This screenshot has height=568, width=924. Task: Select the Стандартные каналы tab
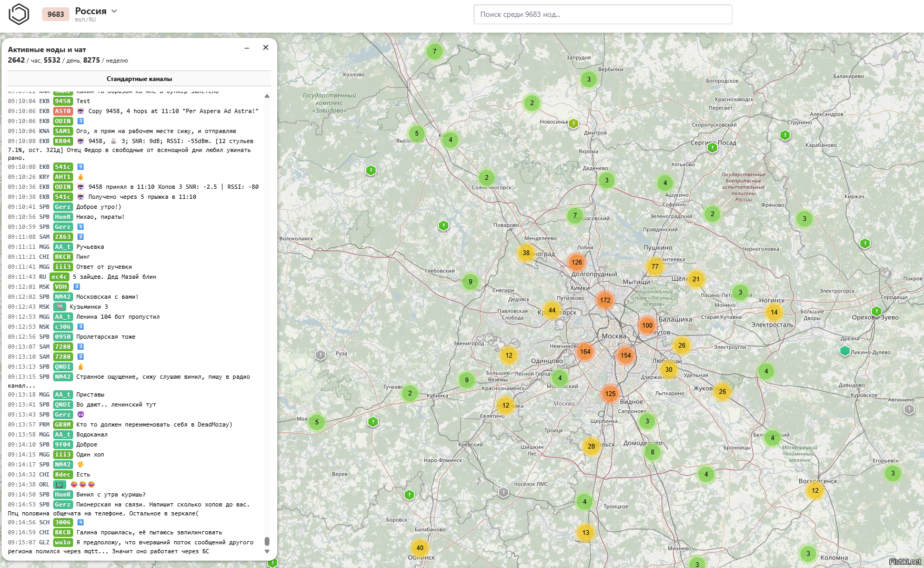[139, 79]
